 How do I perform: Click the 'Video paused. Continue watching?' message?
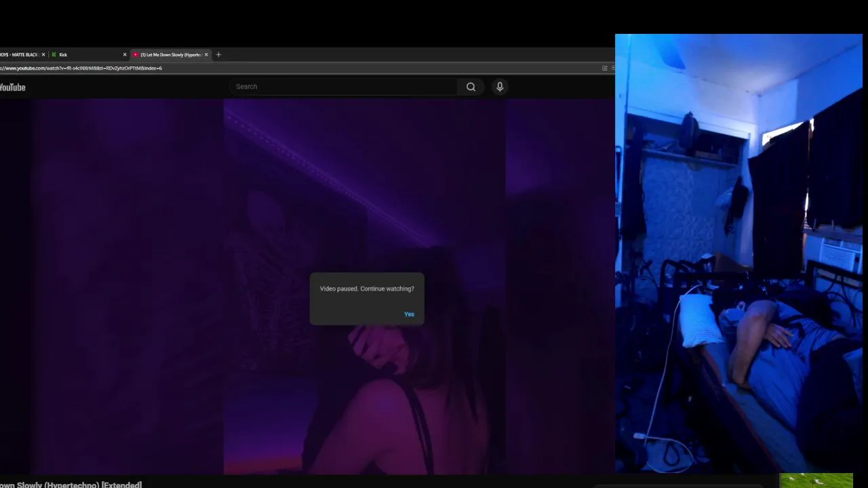coord(367,289)
